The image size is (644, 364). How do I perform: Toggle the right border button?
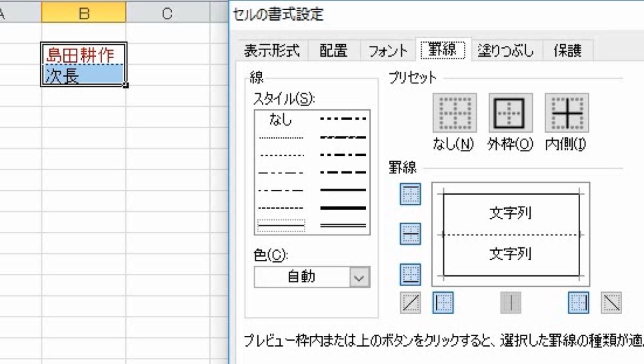579,303
